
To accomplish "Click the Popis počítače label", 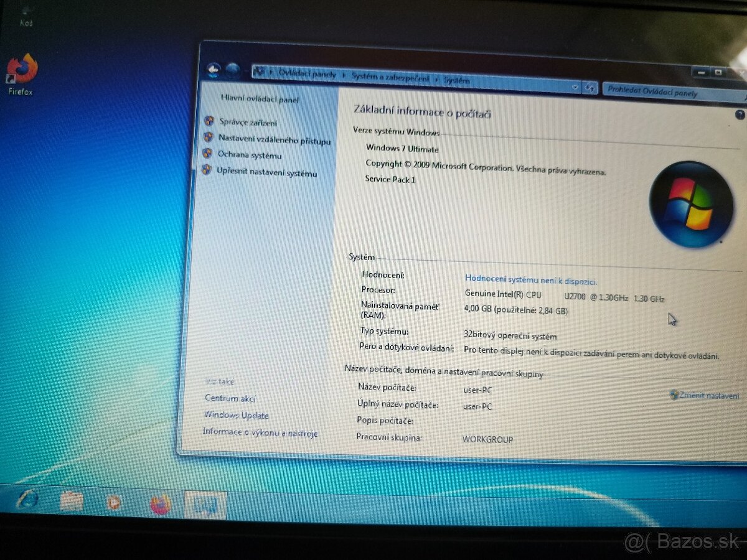I will pos(385,421).
